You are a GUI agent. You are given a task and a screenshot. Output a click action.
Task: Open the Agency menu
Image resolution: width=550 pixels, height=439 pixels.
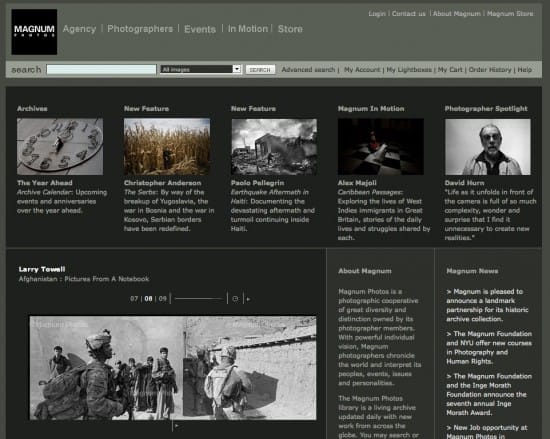[x=79, y=29]
